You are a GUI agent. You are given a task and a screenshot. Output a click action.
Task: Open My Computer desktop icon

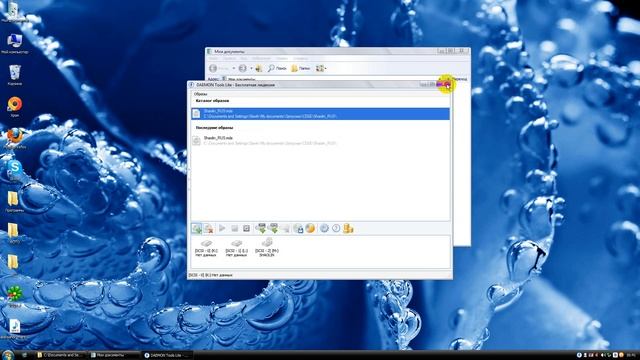(14, 44)
